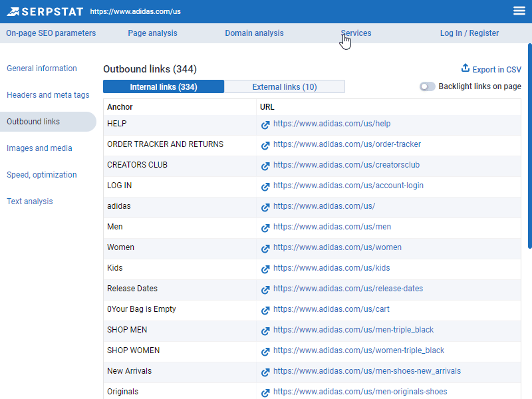Screen dimensions: 532x399
Task: Go to Text analysis section
Action: [x=30, y=201]
